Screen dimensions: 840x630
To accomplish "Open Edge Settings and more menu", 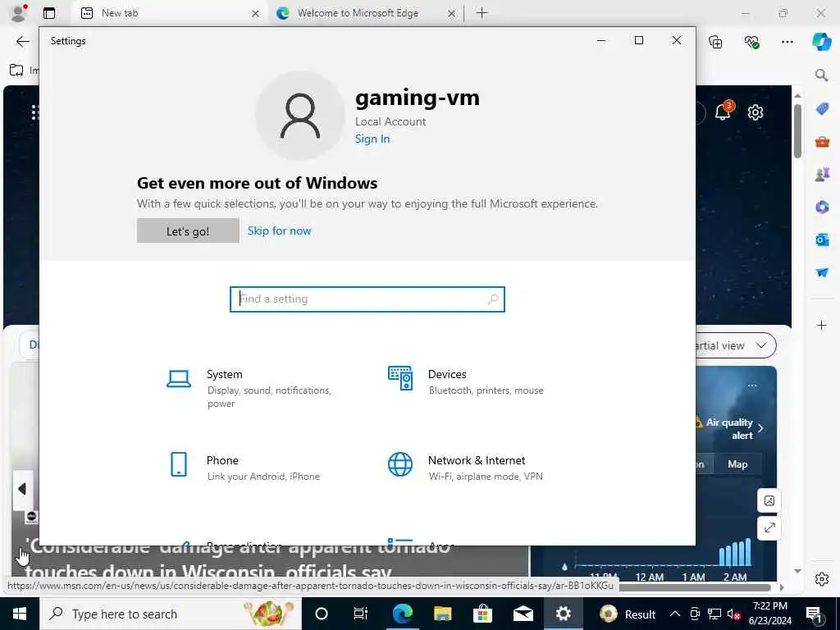I will tap(787, 42).
